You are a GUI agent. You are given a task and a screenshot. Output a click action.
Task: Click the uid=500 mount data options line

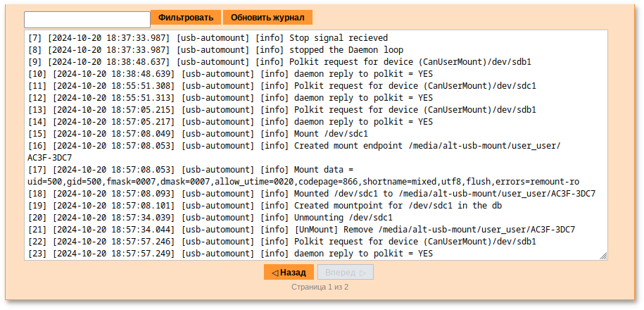(303, 182)
